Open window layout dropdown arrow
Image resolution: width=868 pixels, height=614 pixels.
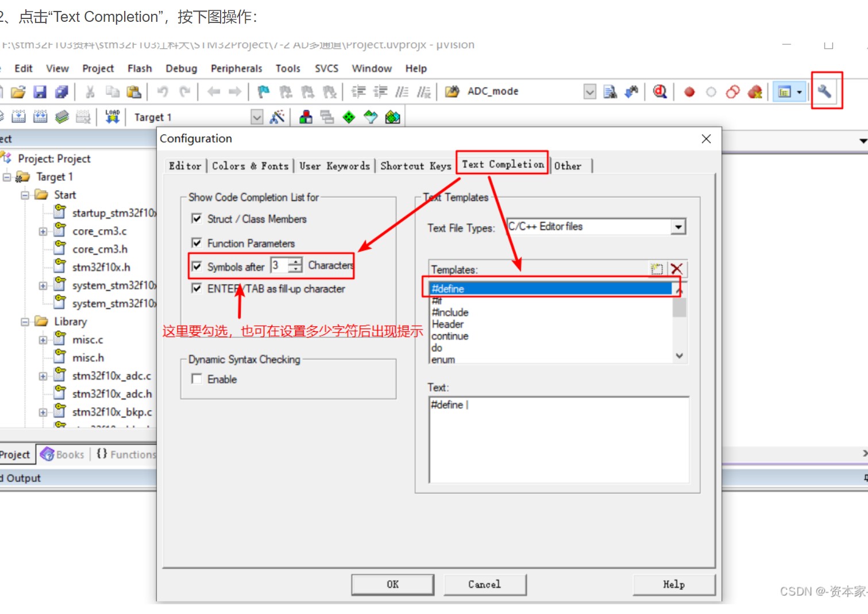[799, 92]
